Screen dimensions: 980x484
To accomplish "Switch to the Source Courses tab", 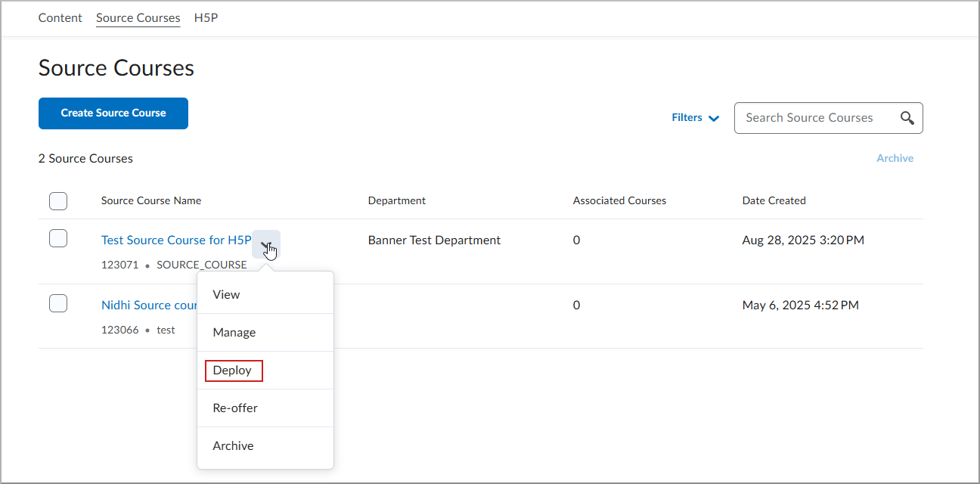I will coord(138,17).
